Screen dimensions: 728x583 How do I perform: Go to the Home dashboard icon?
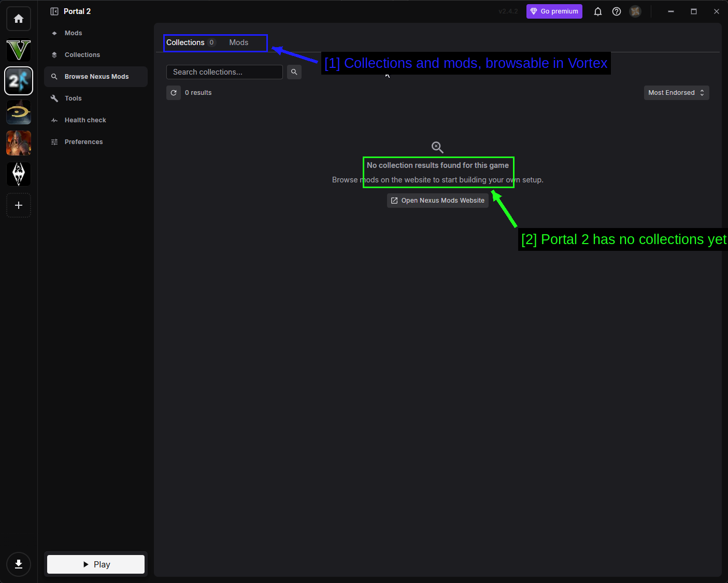point(19,19)
